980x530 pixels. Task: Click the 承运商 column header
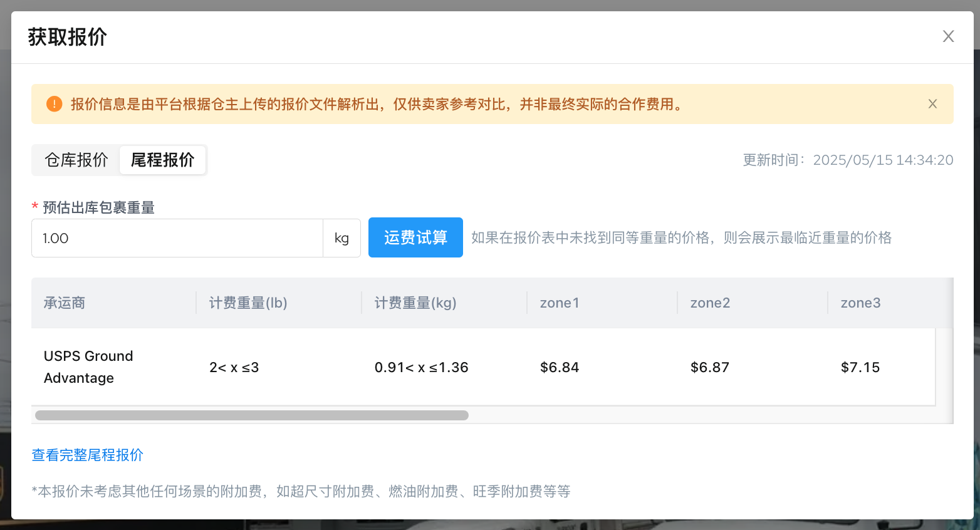[x=65, y=303]
